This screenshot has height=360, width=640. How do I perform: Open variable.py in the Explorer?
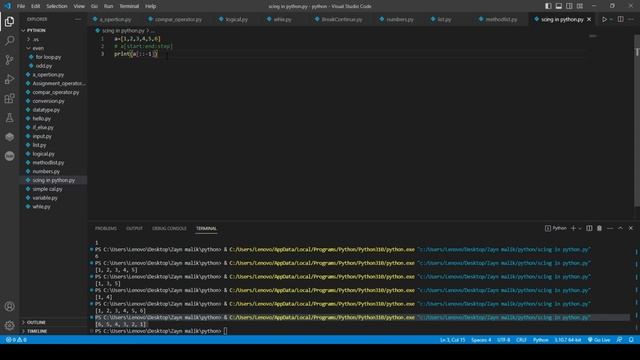coord(45,198)
